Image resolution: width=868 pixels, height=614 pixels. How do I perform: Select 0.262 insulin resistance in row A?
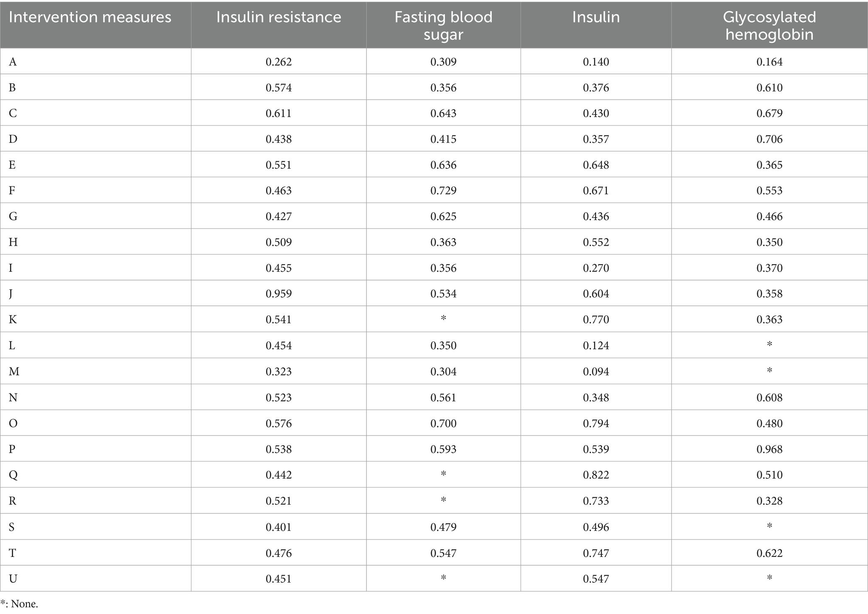tap(279, 62)
